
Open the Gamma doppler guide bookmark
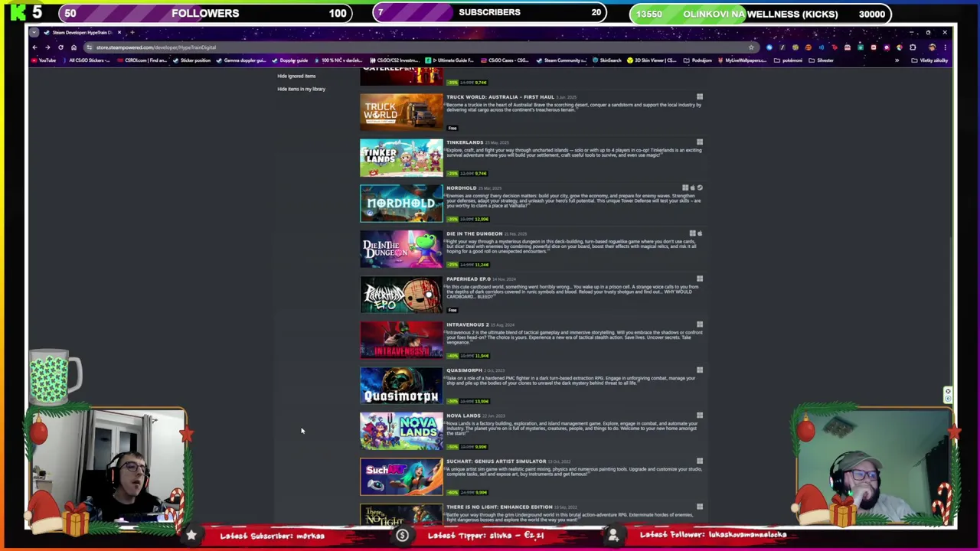pyautogui.click(x=241, y=60)
